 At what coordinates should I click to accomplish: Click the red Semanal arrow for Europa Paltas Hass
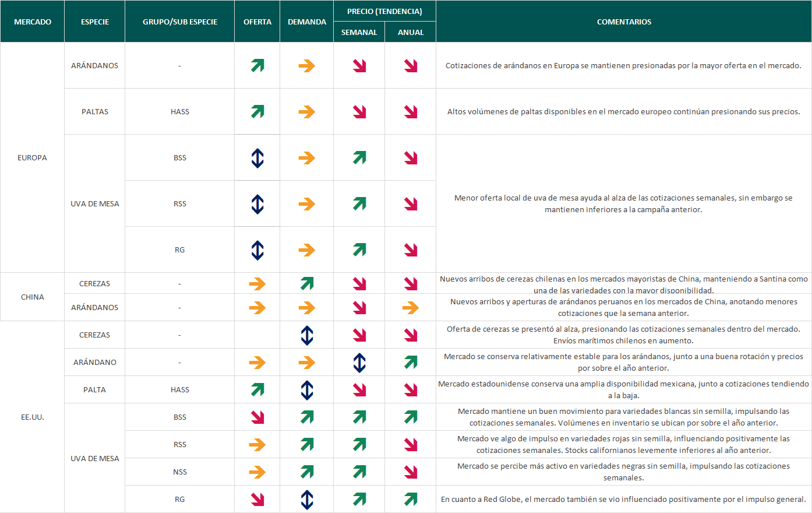point(359,112)
